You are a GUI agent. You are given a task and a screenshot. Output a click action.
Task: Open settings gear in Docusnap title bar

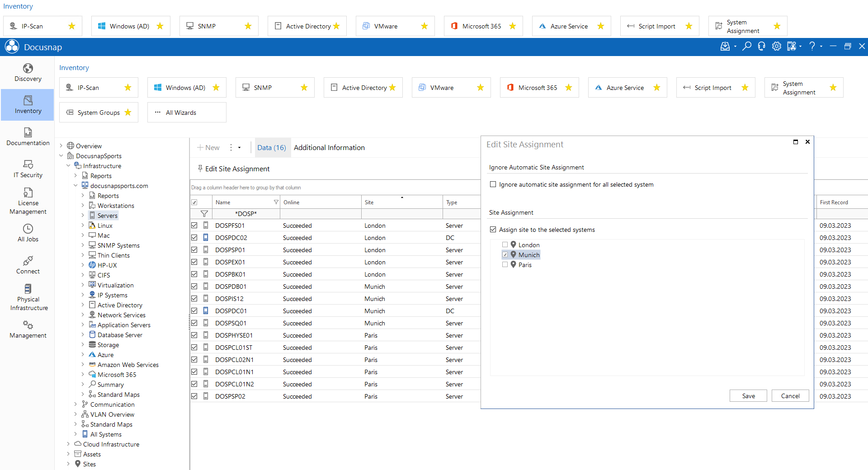tap(776, 46)
